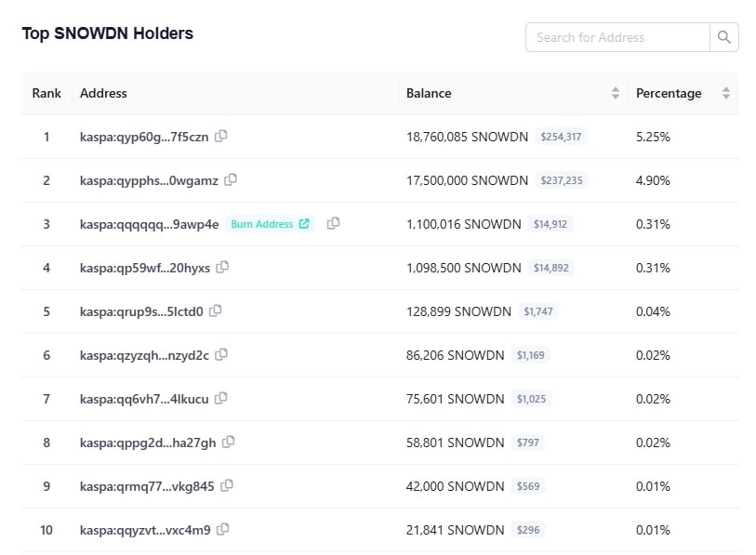Click the $254,317 value badge
Viewport: 756px width, 555px height.
[x=561, y=137]
